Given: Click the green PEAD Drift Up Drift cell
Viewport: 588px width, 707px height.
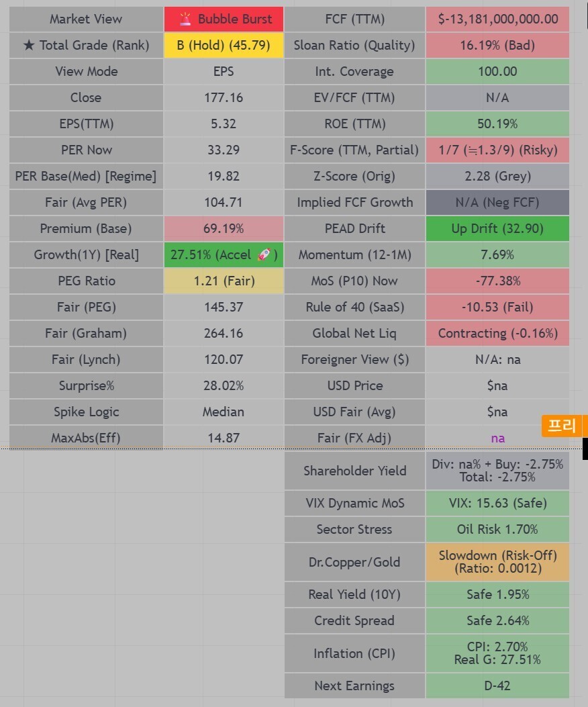Looking at the screenshot, I should 497,228.
